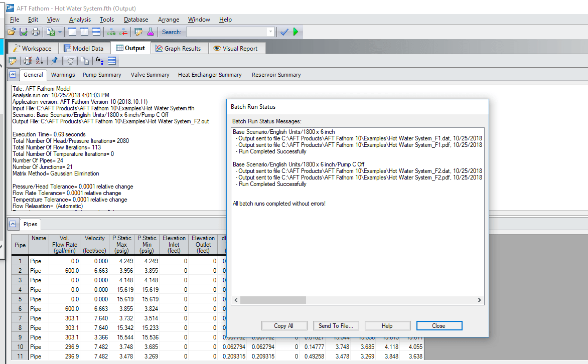Collapse the General output section
Screen dimensions: 588x364
click(x=13, y=75)
